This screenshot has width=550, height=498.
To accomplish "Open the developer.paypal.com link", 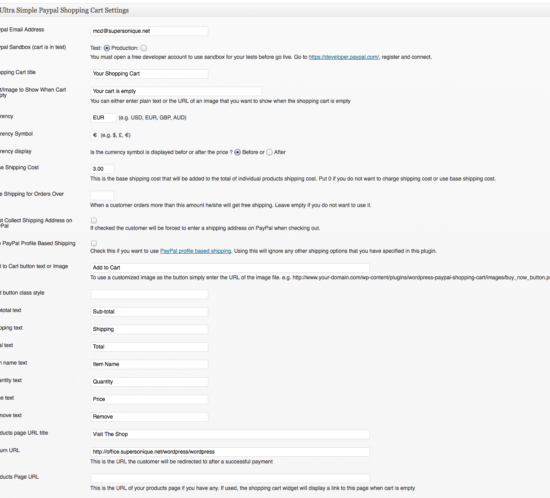I will (x=343, y=57).
